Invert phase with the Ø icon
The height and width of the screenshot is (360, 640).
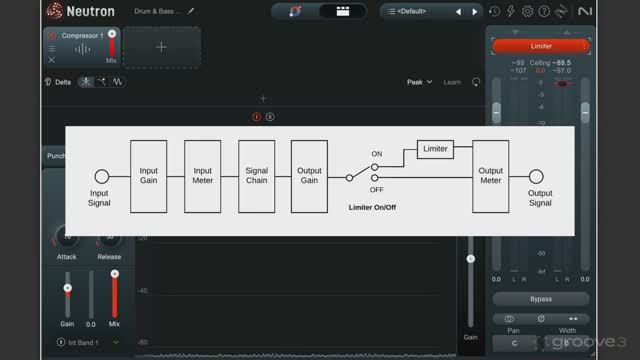[541, 318]
